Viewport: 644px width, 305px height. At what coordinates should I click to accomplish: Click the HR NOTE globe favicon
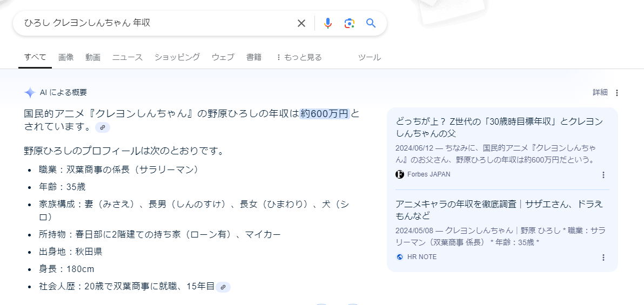coord(400,257)
